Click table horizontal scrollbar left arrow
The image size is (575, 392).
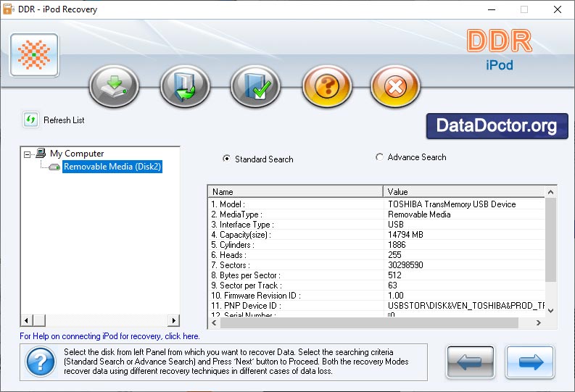(x=214, y=322)
